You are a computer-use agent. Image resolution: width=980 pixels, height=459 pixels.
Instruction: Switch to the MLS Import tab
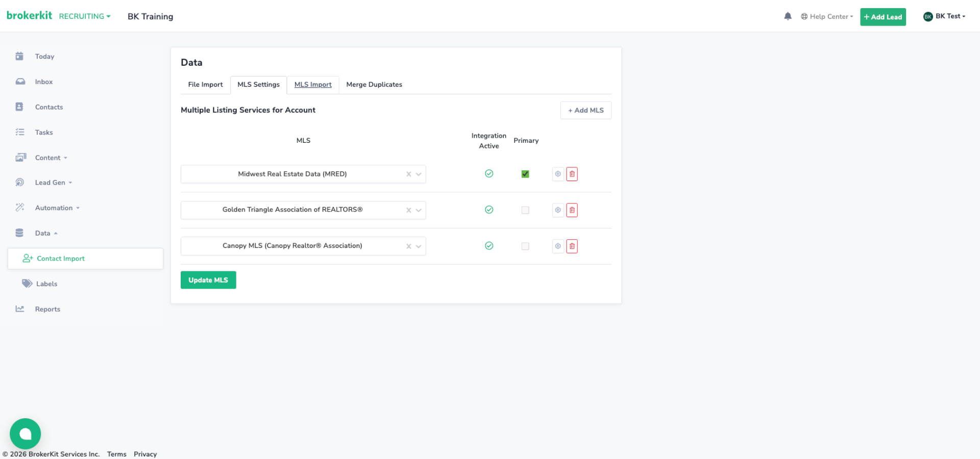(x=313, y=85)
